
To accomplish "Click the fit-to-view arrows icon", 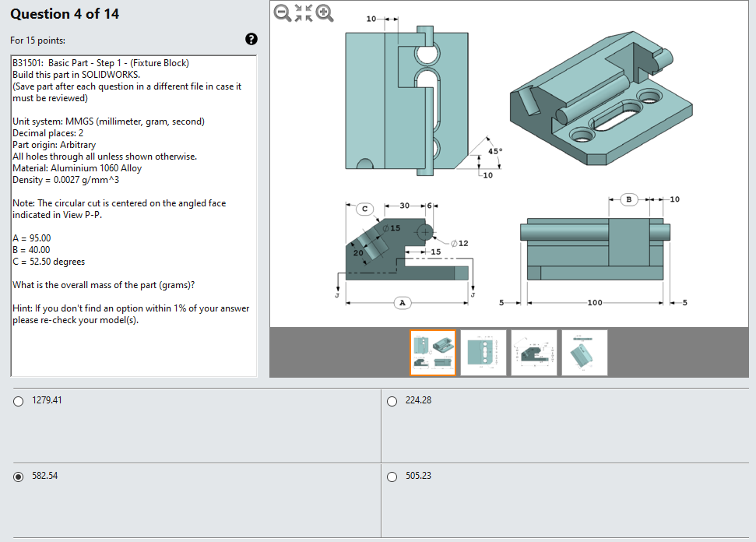I will coord(304,13).
